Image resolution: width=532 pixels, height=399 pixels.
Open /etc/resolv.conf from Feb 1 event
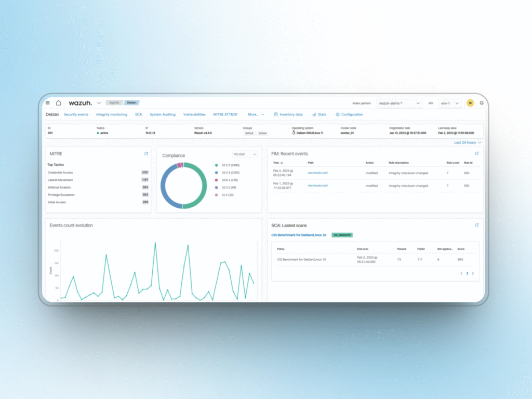click(x=317, y=185)
